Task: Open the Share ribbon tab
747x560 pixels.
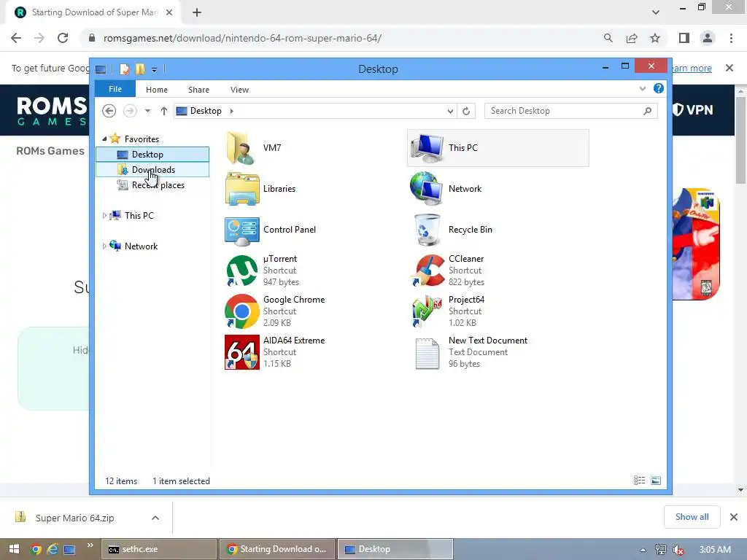Action: tap(198, 90)
